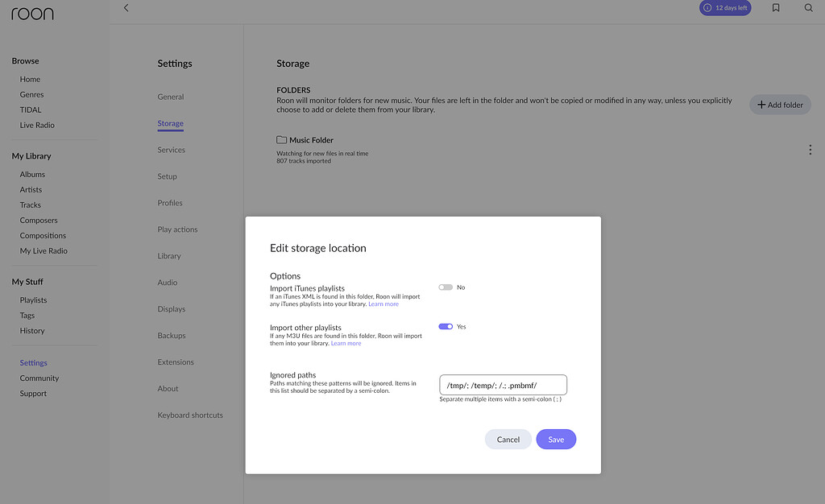Open the Backups settings section

click(170, 335)
